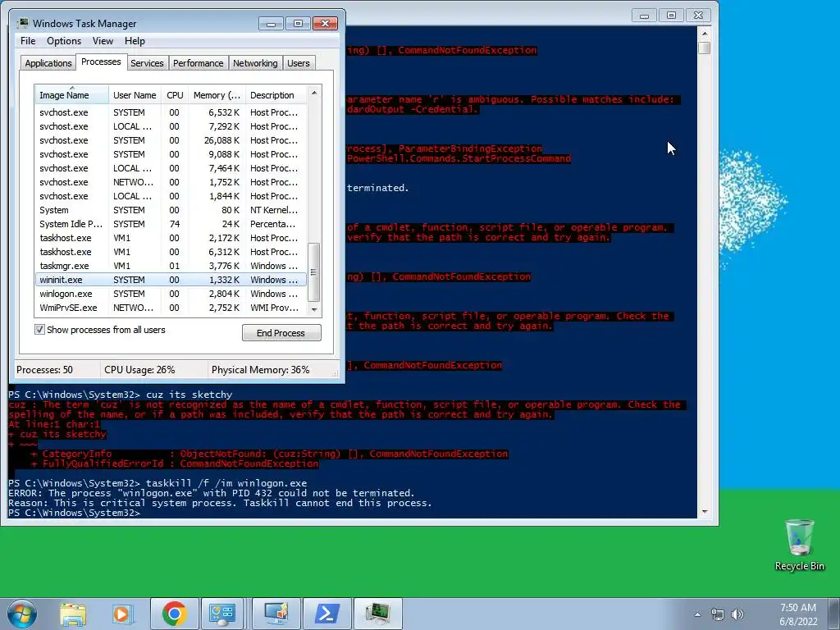Click Physical Memory: 36% status entry
This screenshot has width=840, height=630.
pyautogui.click(x=260, y=370)
